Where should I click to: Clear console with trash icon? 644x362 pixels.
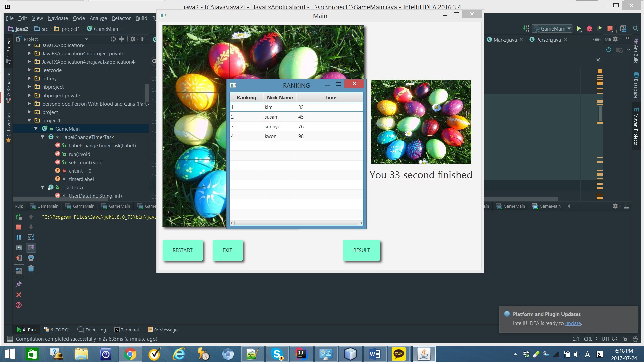pyautogui.click(x=31, y=269)
